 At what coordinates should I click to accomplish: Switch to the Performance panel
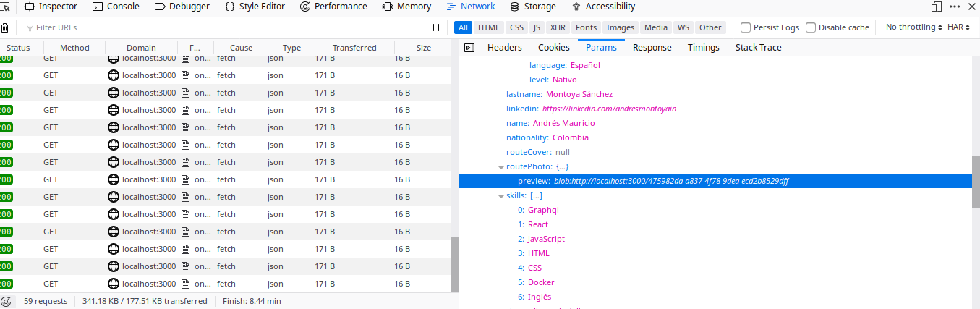click(x=333, y=7)
